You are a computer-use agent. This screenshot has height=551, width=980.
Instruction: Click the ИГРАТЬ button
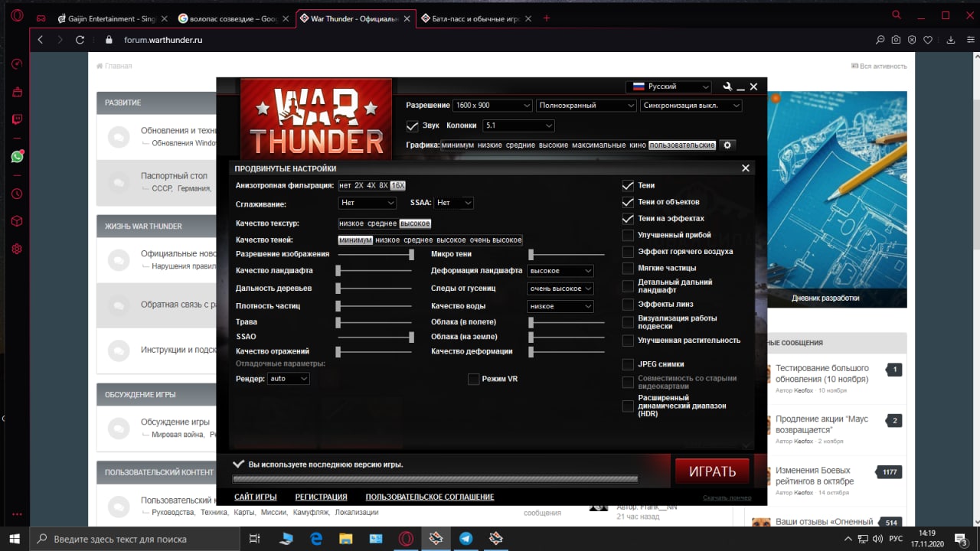[x=712, y=471]
